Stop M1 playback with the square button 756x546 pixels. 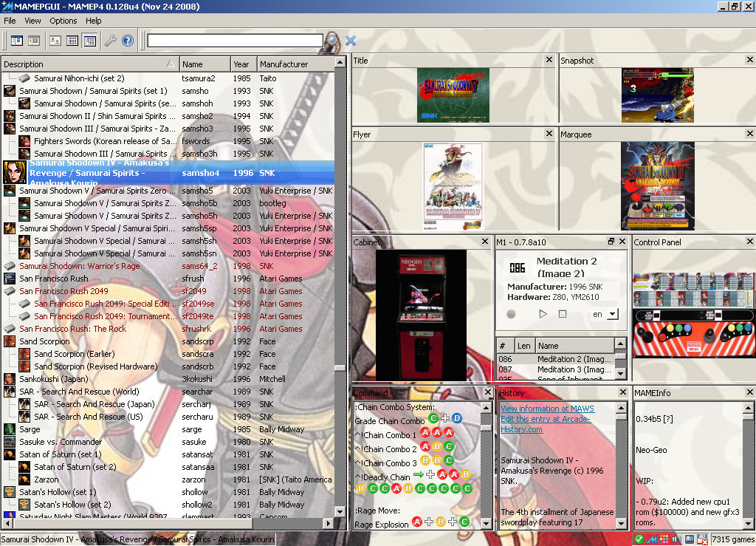pos(562,314)
